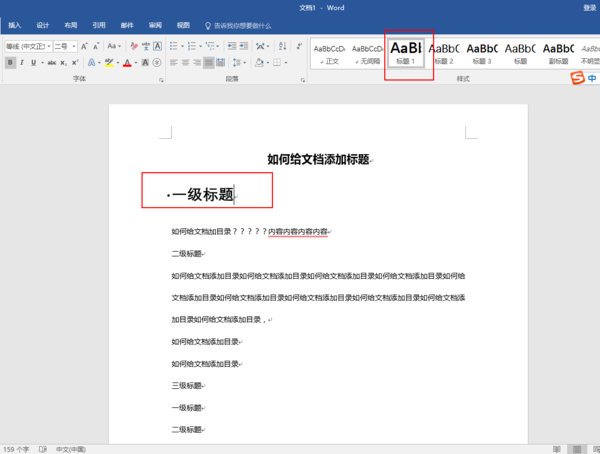This screenshot has height=454, width=600.
Task: Align paragraph text to the left
Action: (x=173, y=63)
